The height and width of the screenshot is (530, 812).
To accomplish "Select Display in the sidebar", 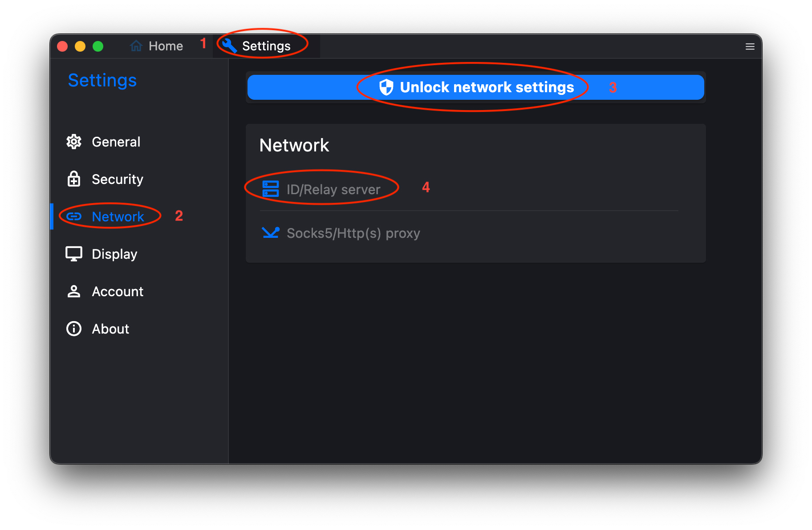I will pos(114,254).
